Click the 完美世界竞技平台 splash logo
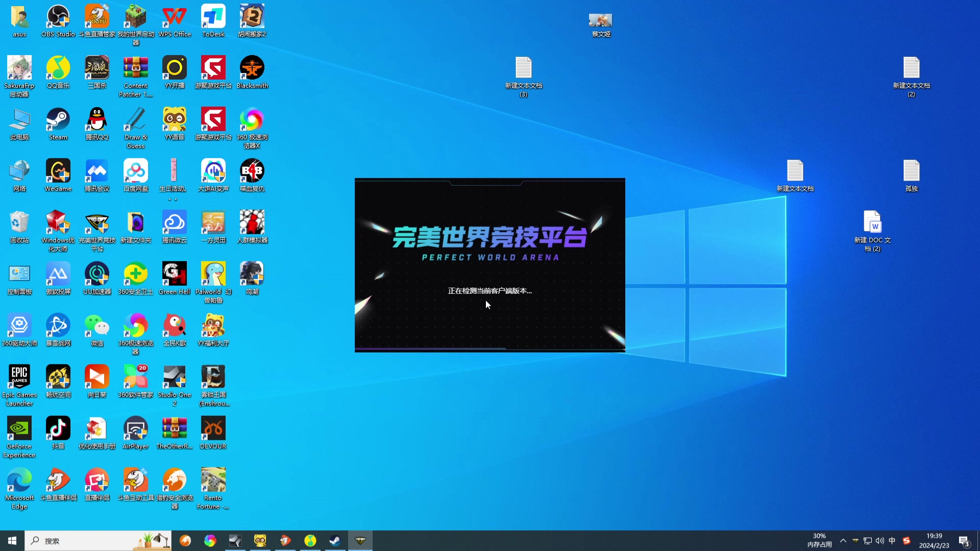Image resolution: width=980 pixels, height=551 pixels. (490, 243)
